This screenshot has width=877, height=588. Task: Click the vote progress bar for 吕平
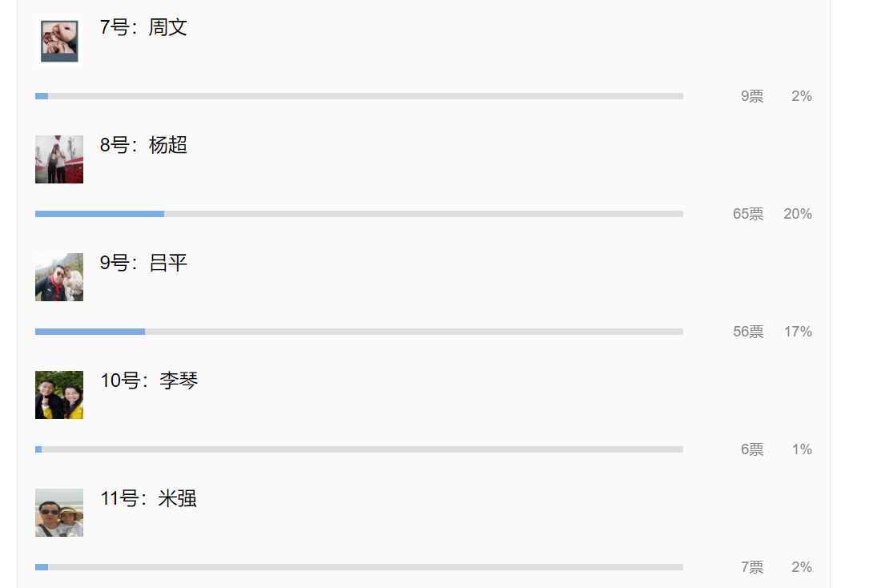point(359,332)
